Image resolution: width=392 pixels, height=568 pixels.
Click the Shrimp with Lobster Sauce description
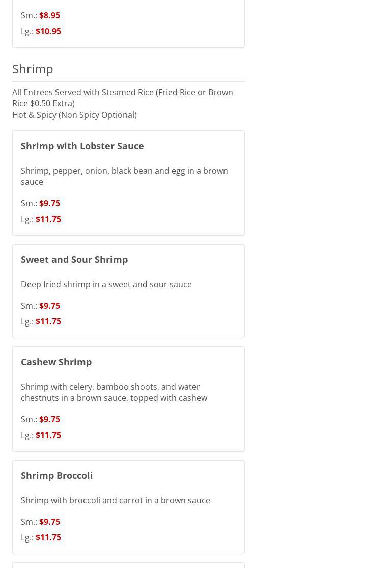[124, 176]
